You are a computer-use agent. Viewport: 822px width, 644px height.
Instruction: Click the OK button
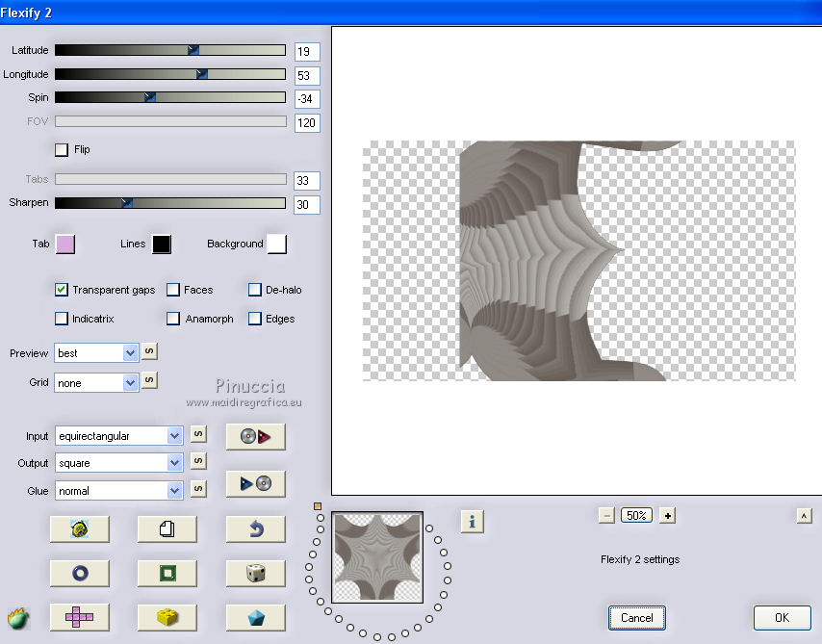point(782,618)
